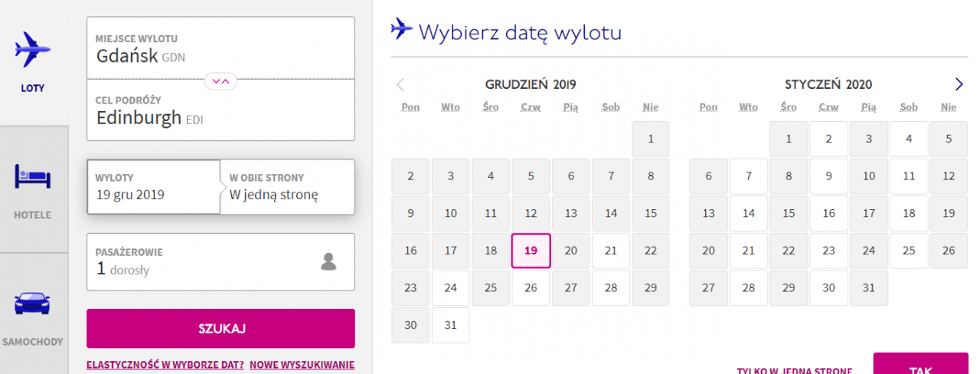Go to next month in calendar
This screenshot has width=980, height=374.
pyautogui.click(x=959, y=84)
